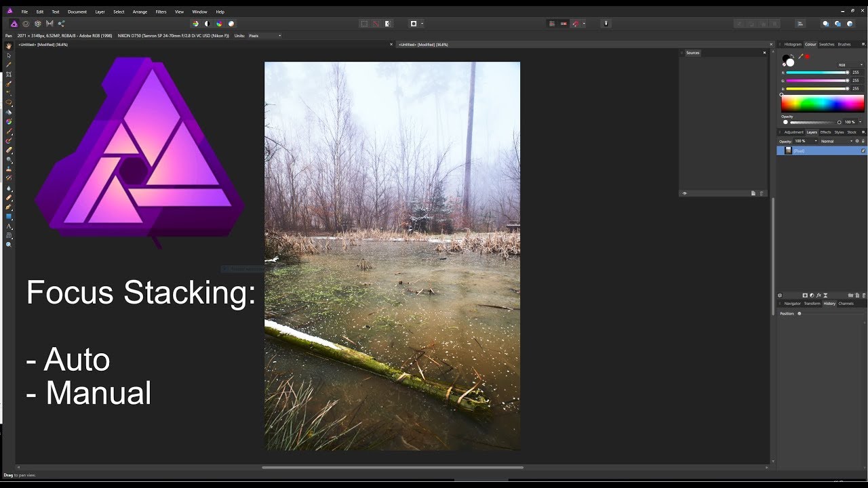
Task: Switch to Liquify Persona
Action: click(26, 24)
